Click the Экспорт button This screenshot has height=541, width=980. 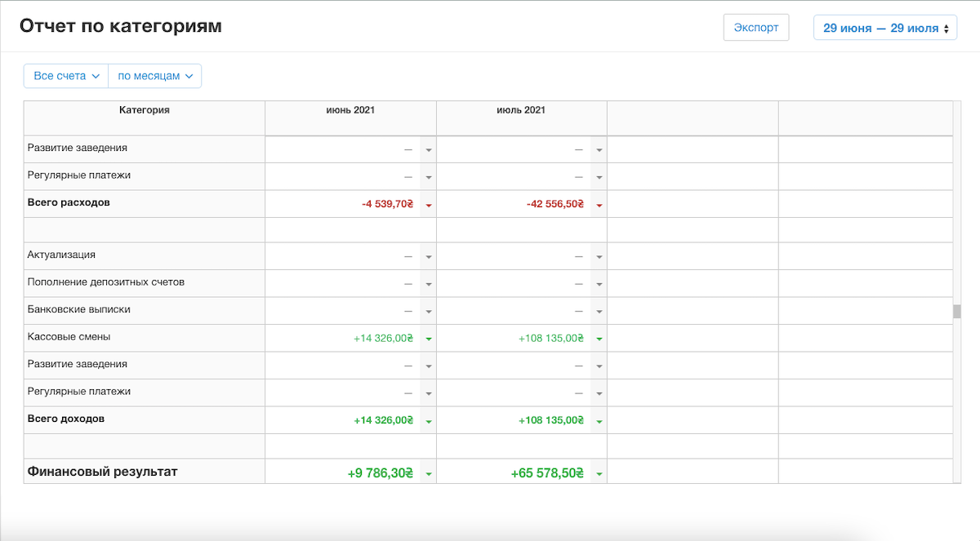(x=756, y=27)
